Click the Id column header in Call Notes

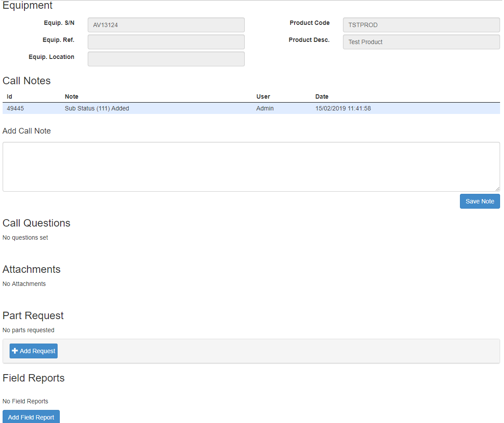click(x=10, y=96)
